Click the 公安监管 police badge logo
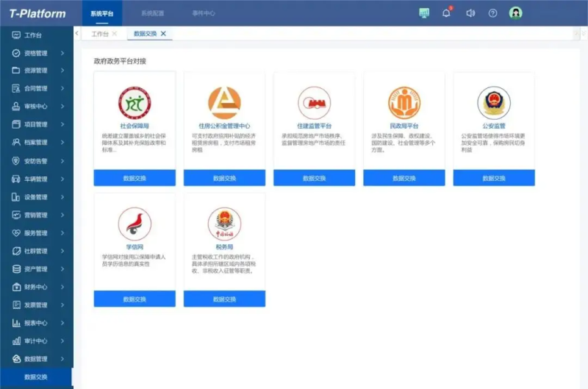This screenshot has width=588, height=389. [x=494, y=103]
